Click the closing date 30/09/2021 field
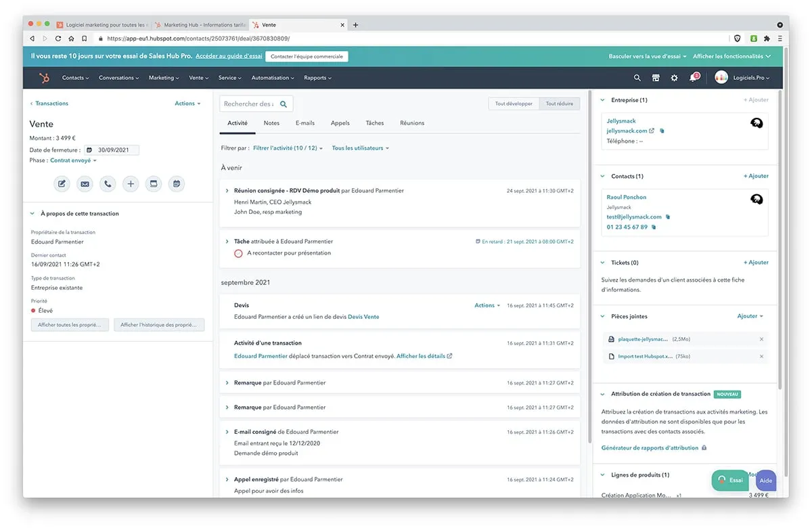This screenshot has height=528, width=812. (x=112, y=150)
